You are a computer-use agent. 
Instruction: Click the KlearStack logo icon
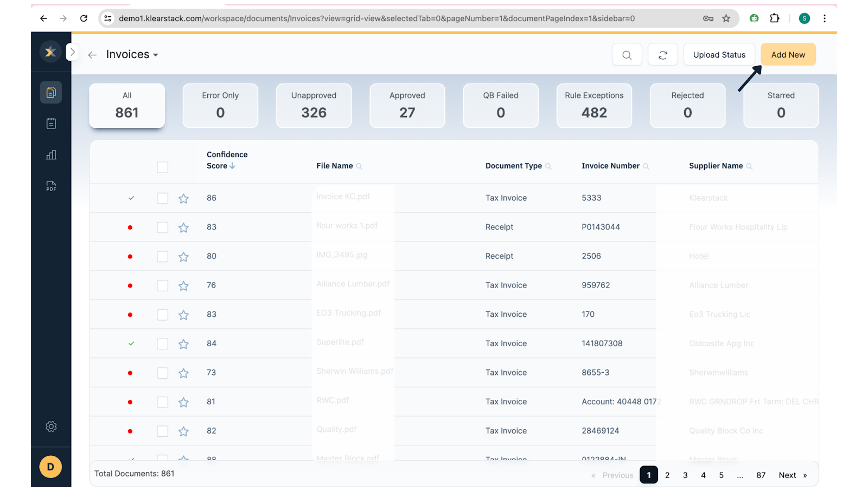[50, 52]
